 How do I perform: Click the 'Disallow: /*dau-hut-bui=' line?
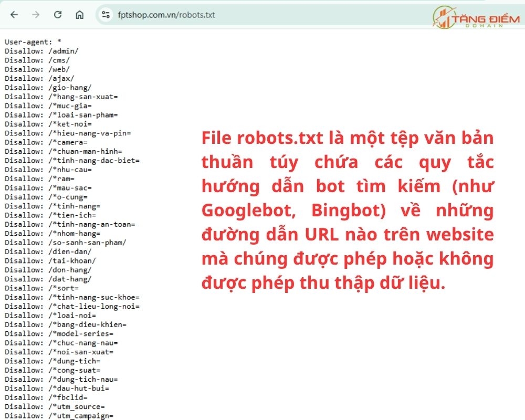(57, 388)
